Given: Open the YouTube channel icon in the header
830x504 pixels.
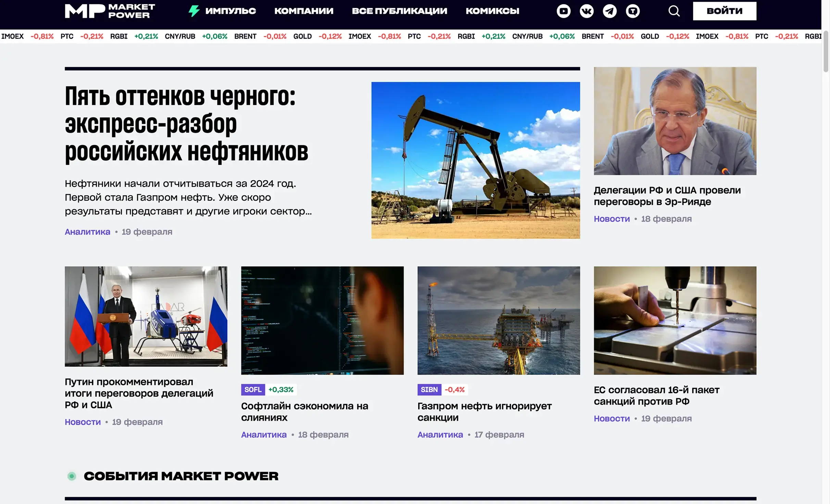Looking at the screenshot, I should tap(563, 11).
